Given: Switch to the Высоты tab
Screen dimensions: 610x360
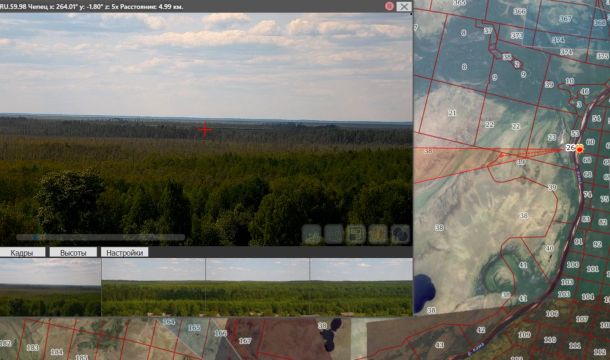Looking at the screenshot, I should [73, 253].
